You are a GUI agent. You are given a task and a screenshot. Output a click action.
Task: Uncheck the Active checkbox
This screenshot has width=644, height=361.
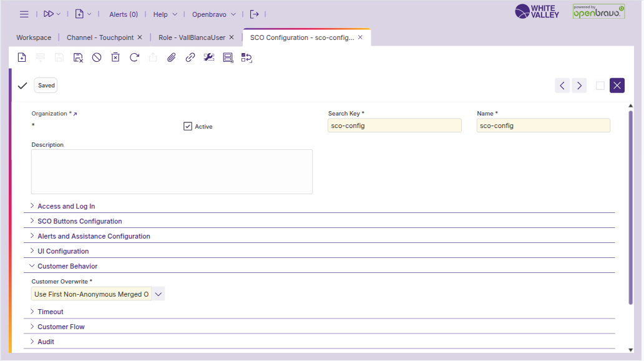(188, 126)
